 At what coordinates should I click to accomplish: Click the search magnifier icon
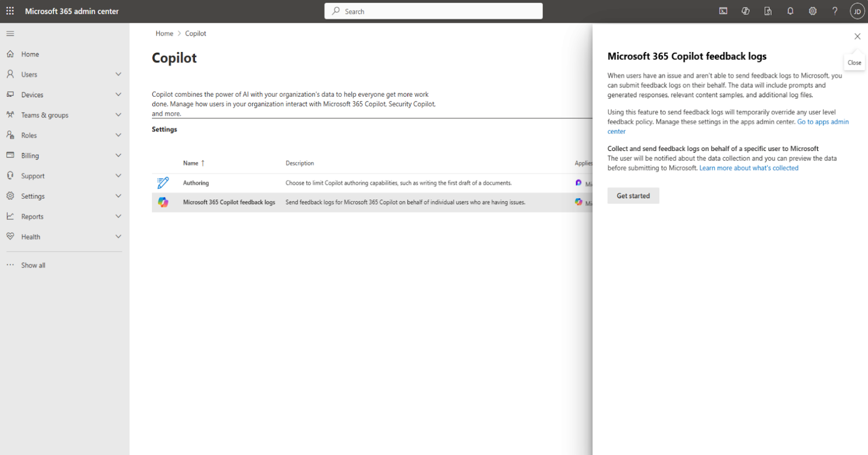[336, 11]
